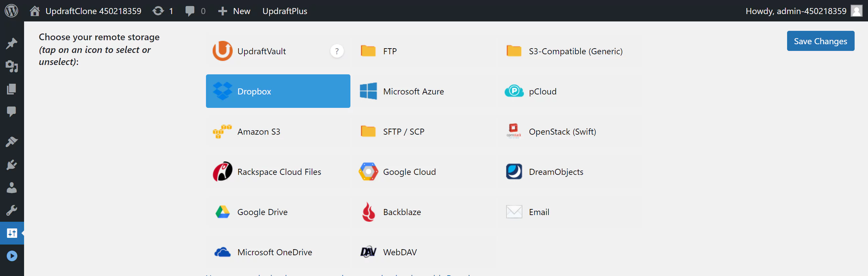Image resolution: width=868 pixels, height=276 pixels.
Task: Select UpdraftVault as remote storage
Action: coord(278,51)
